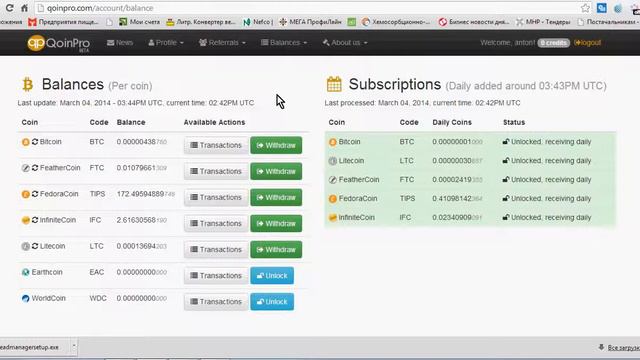Select the FedoraCoin balance value 172.49594889

(x=146, y=194)
